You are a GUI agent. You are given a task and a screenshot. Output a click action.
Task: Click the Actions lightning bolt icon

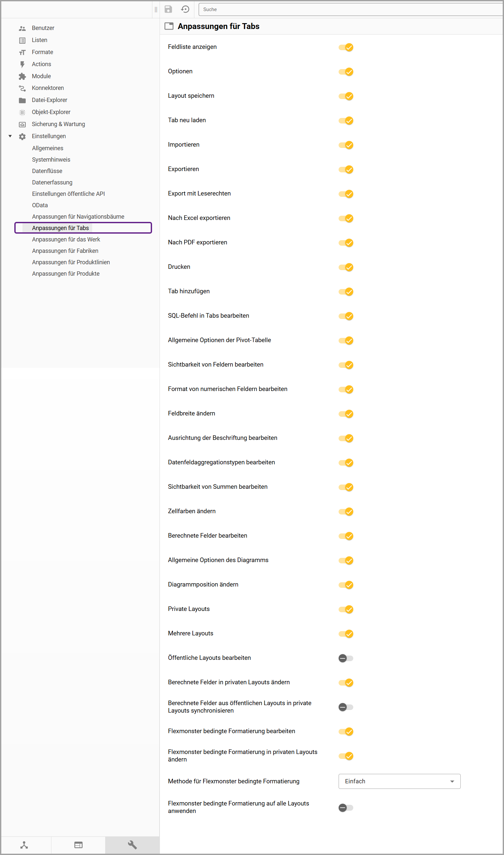22,64
